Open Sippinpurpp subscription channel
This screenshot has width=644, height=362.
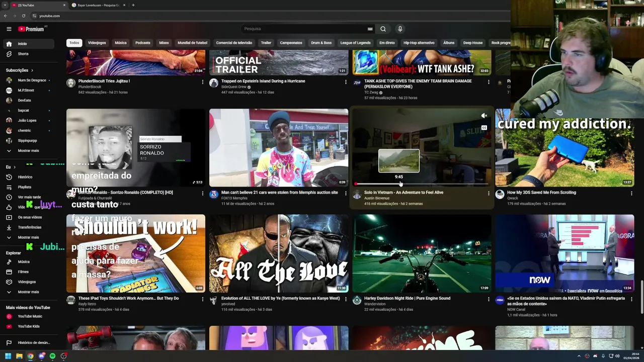pos(28,141)
